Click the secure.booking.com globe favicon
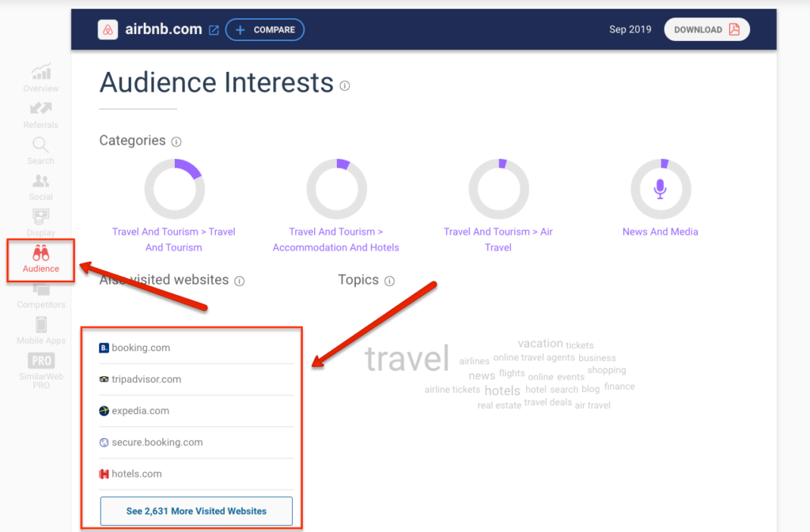 tap(104, 442)
